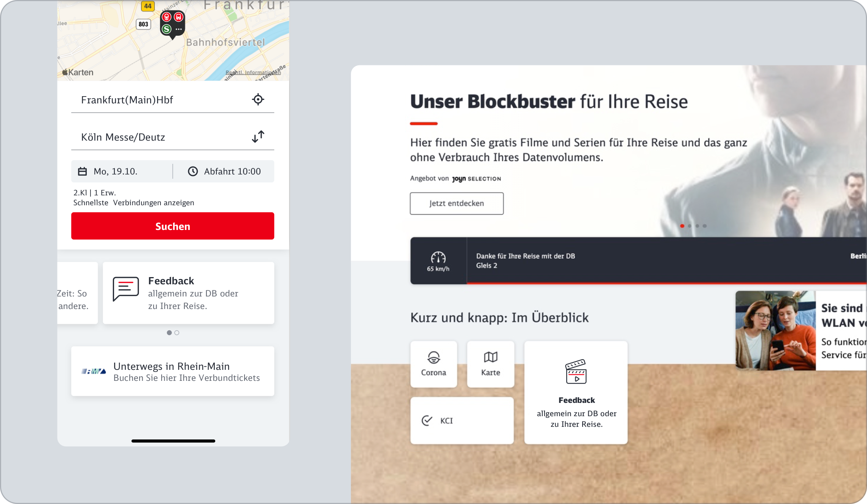The height and width of the screenshot is (504, 867).
Task: Open Unterwegs in Rhein-Main tickets card
Action: (173, 371)
